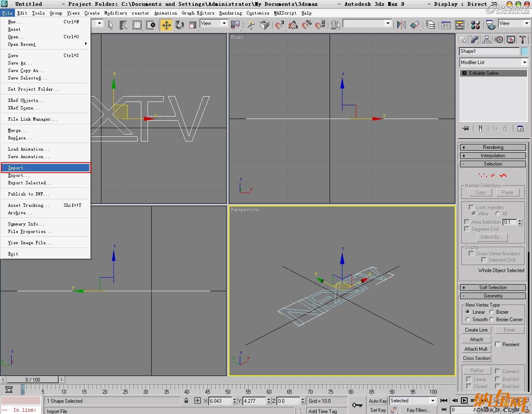This screenshot has width=532, height=414.
Task: Toggle the Angle Snap icon
Action: 293,25
